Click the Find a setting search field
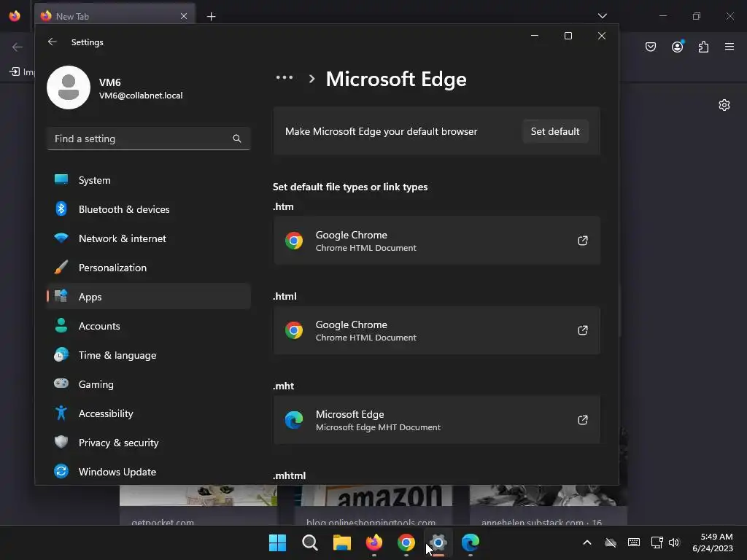The image size is (747, 560). click(x=149, y=139)
